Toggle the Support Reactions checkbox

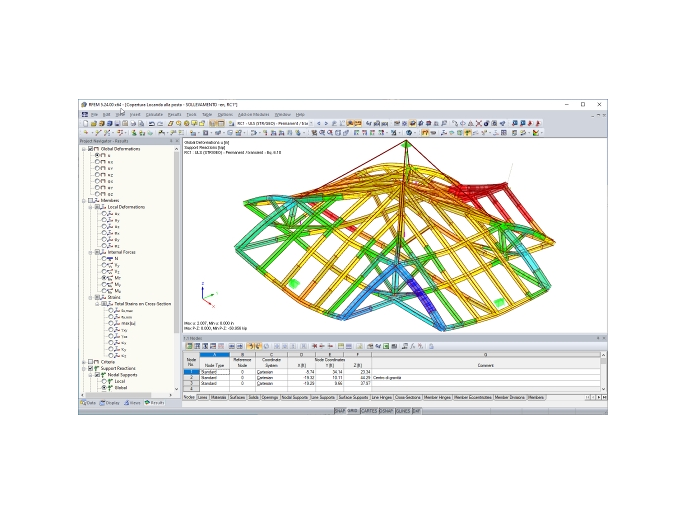pos(91,368)
